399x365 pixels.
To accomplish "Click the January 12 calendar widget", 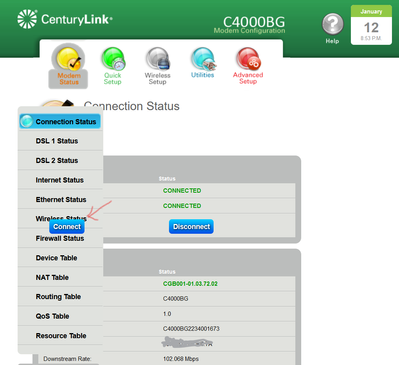I will pos(371,25).
